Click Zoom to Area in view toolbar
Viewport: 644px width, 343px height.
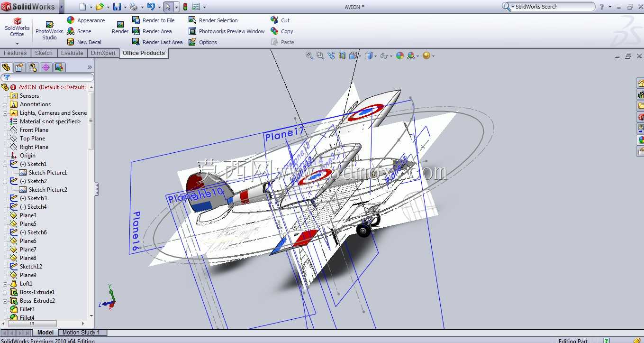pos(320,56)
